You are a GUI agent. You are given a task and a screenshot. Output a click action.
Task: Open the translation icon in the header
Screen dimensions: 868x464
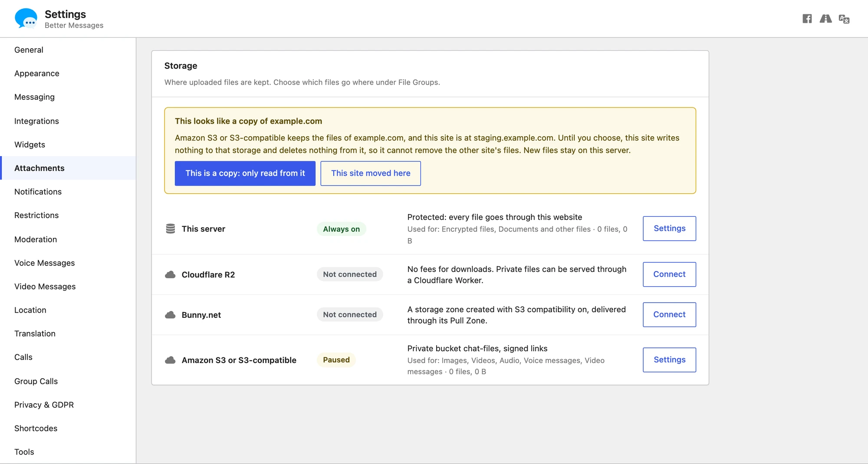coord(844,19)
